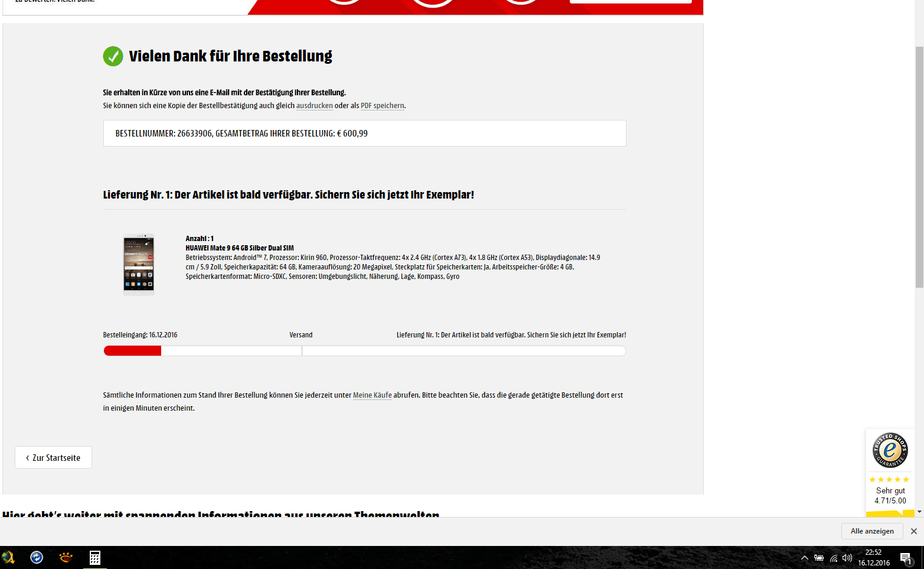Click the Huawei Mate 9 product thumbnail
Screen dimensions: 924x569
point(139,264)
